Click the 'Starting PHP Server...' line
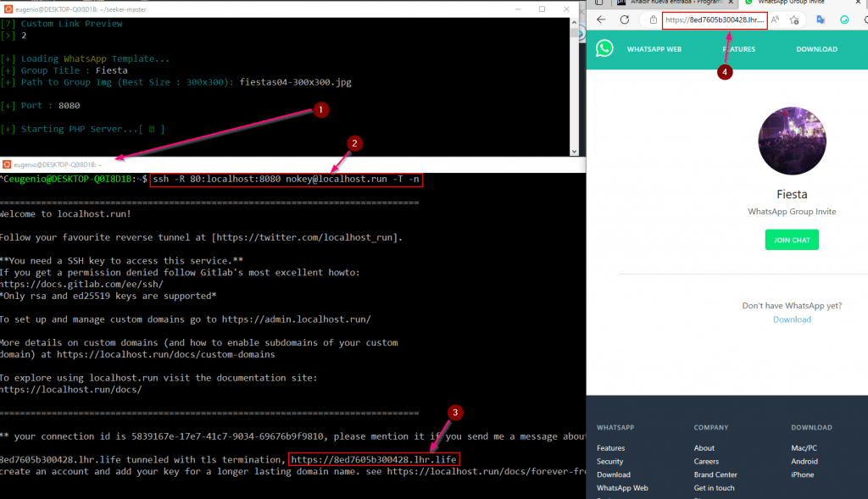Viewport: 868px width, 499px height. coord(82,130)
